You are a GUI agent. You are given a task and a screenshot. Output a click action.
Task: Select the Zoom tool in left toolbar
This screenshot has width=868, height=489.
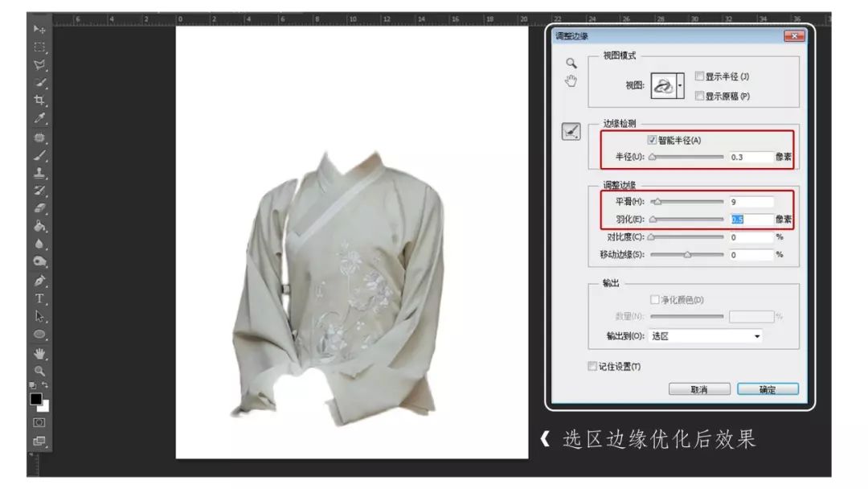click(x=39, y=371)
